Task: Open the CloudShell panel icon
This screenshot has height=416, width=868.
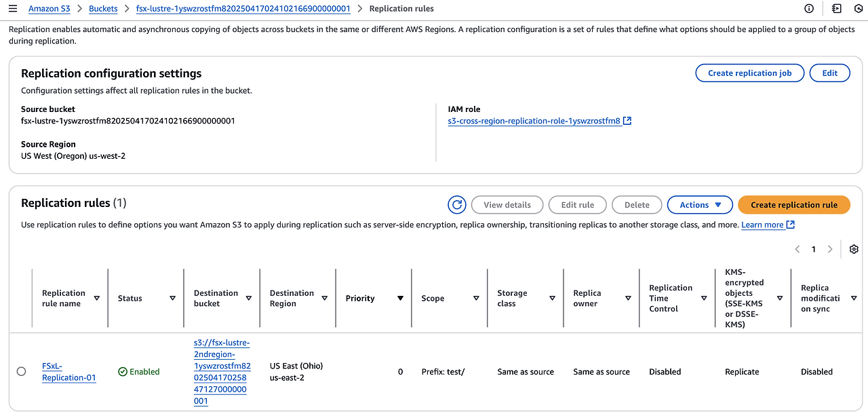Action: click(837, 9)
